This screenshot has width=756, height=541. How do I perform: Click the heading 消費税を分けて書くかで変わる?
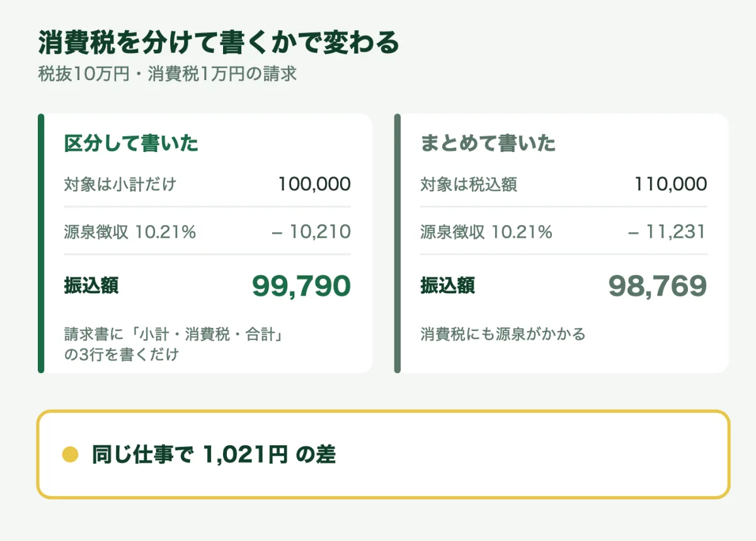click(219, 44)
